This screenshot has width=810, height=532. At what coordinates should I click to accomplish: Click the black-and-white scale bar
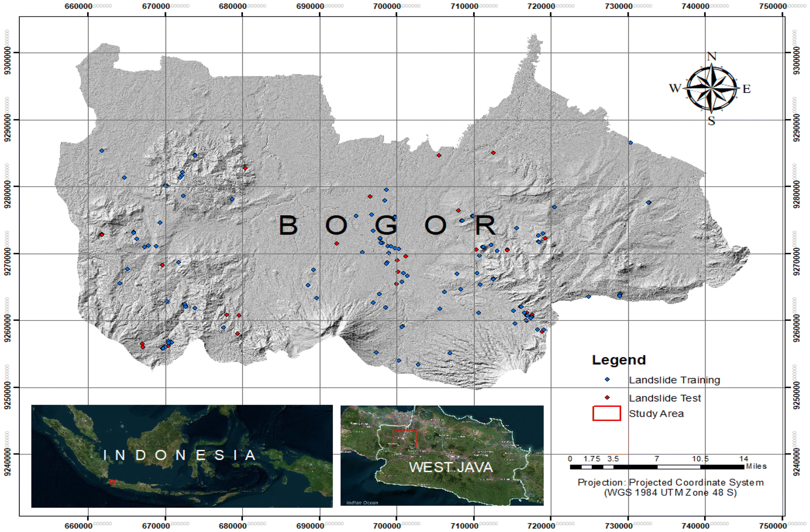[x=657, y=467]
